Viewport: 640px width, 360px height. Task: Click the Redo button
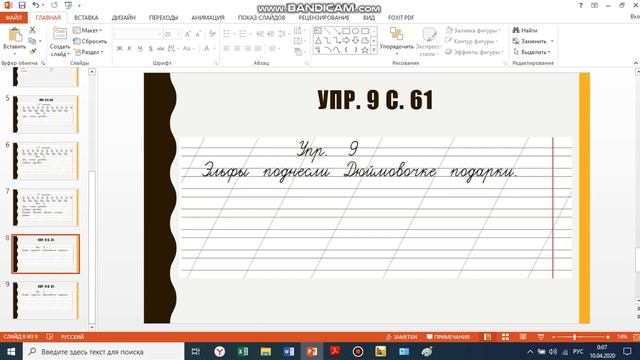point(54,5)
